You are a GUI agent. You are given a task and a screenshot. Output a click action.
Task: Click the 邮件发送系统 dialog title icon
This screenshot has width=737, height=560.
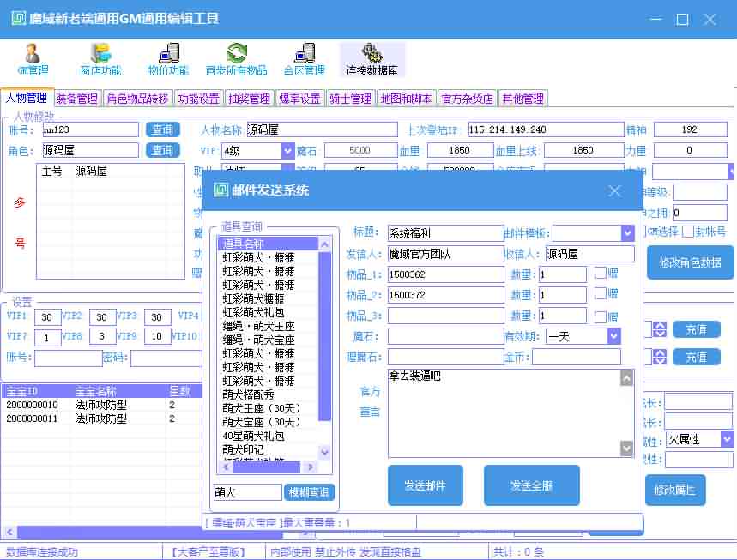click(221, 190)
